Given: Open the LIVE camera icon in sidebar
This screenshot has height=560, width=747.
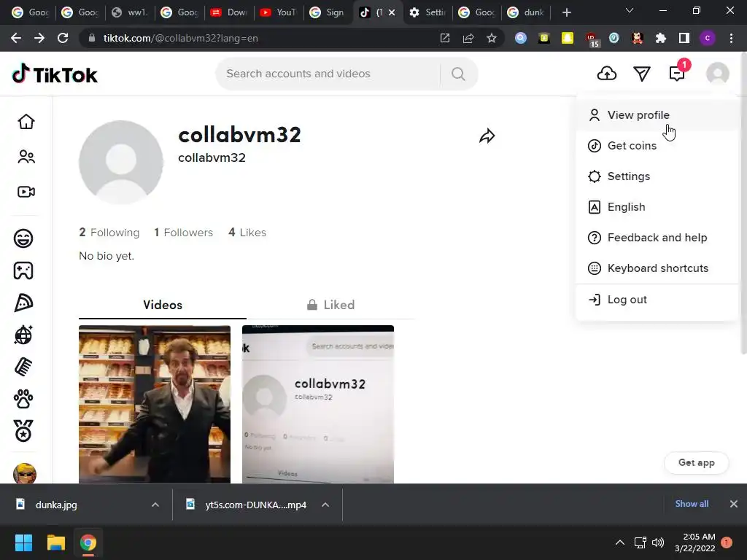Looking at the screenshot, I should (x=26, y=192).
